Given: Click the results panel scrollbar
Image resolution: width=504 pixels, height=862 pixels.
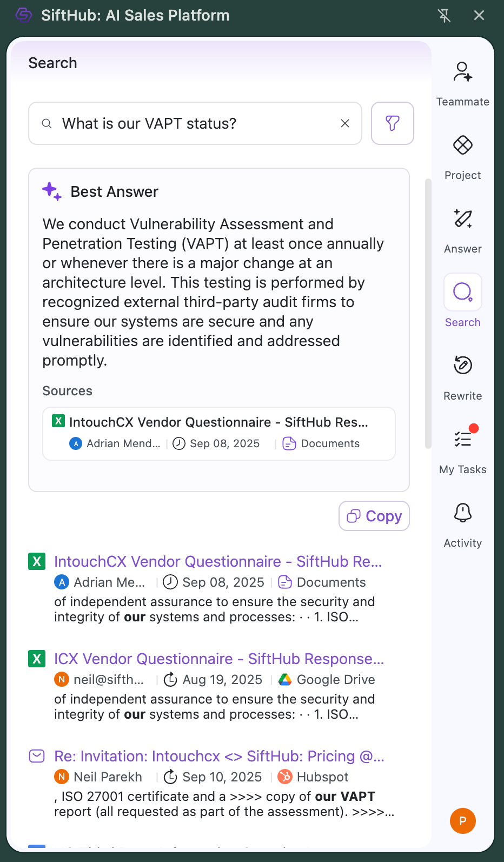Looking at the screenshot, I should point(428,314).
